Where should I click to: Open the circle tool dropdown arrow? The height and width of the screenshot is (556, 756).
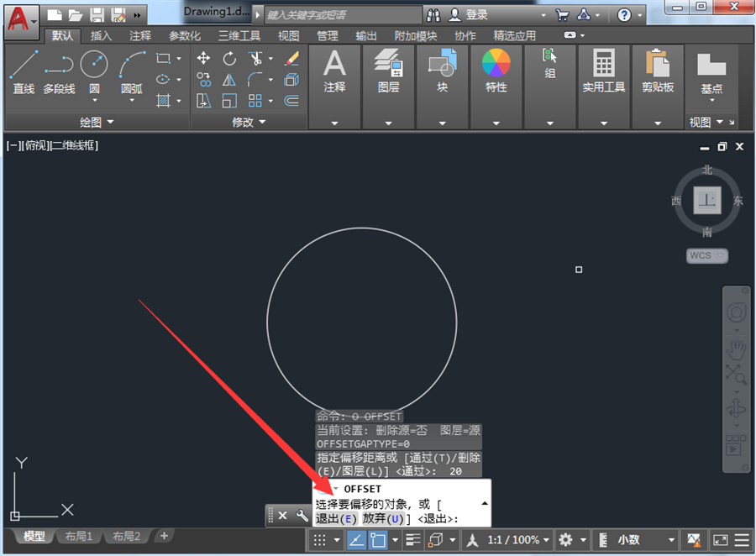(94, 100)
